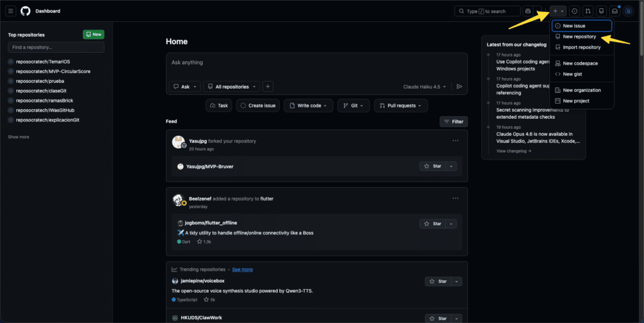Open the Write code dropdown
Image resolution: width=644 pixels, height=323 pixels.
point(308,106)
